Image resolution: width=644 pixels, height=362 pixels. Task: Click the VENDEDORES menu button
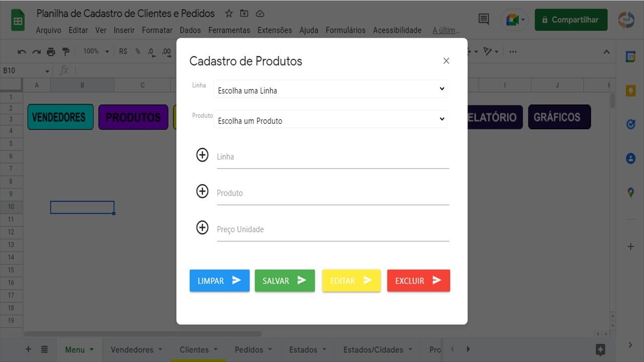tap(60, 117)
